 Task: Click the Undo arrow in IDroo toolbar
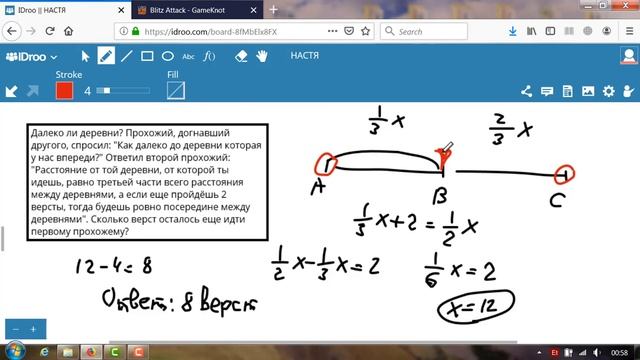tap(11, 91)
